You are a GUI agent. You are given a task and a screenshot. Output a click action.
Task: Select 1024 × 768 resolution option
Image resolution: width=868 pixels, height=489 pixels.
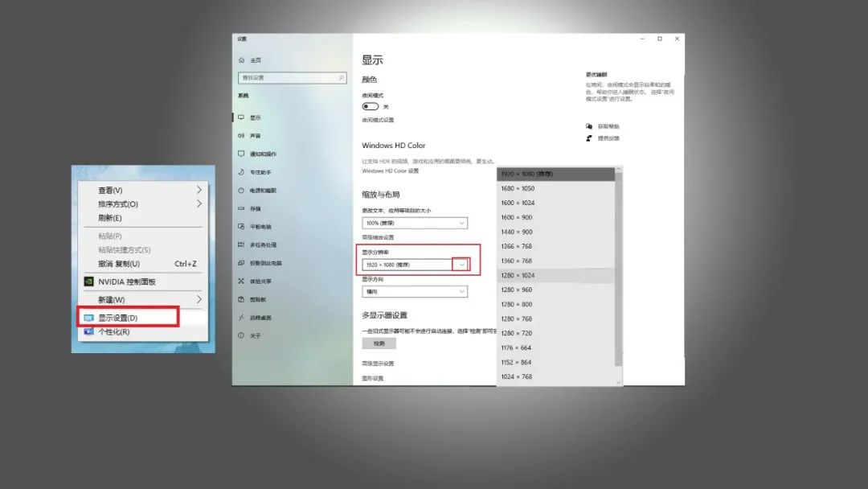click(x=556, y=376)
